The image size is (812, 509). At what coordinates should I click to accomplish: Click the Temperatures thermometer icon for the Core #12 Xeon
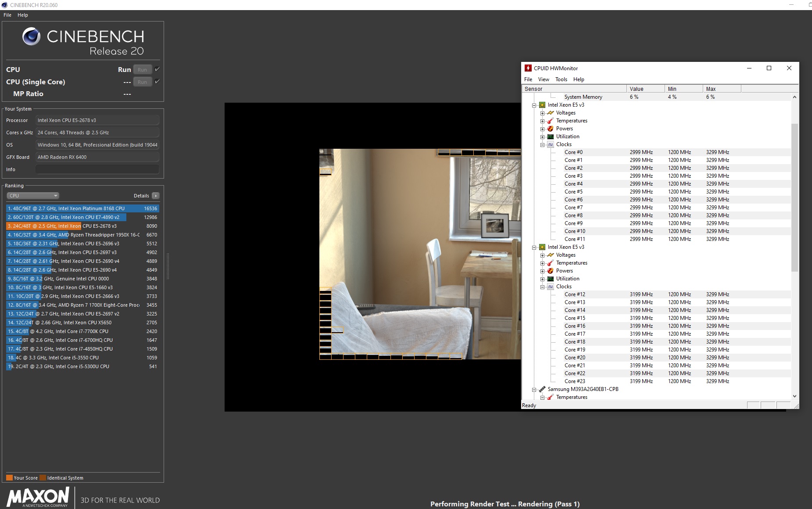point(551,263)
